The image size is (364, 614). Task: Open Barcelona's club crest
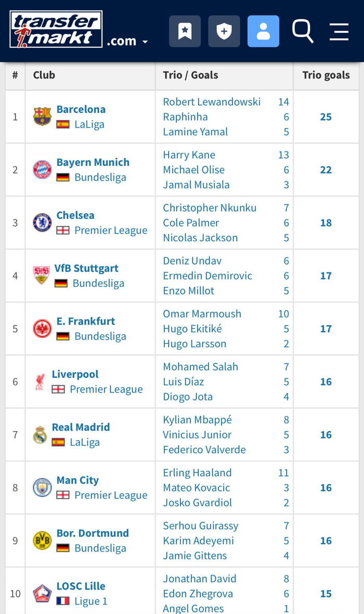coord(42,116)
